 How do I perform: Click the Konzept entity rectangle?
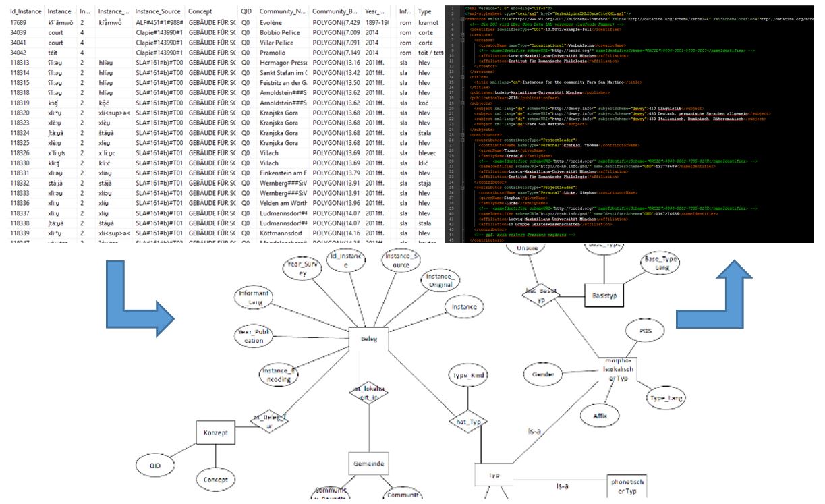click(215, 432)
